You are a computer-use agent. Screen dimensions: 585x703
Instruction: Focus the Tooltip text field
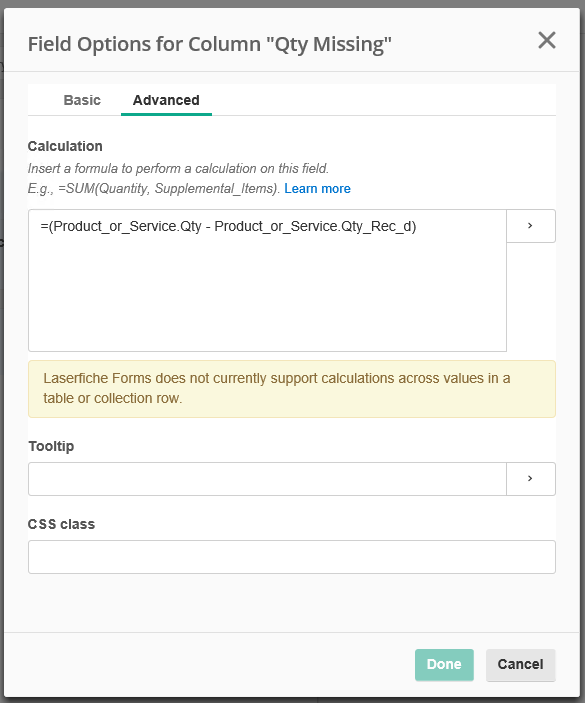coord(267,479)
